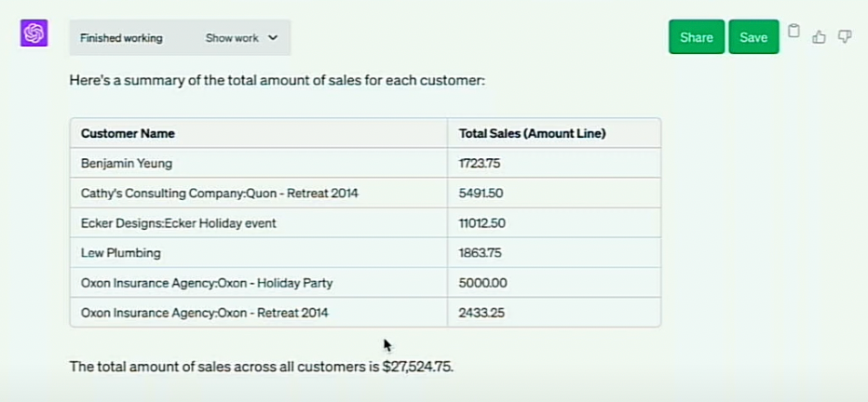The width and height of the screenshot is (868, 402).
Task: Click the Customer Name column header
Action: click(x=128, y=133)
